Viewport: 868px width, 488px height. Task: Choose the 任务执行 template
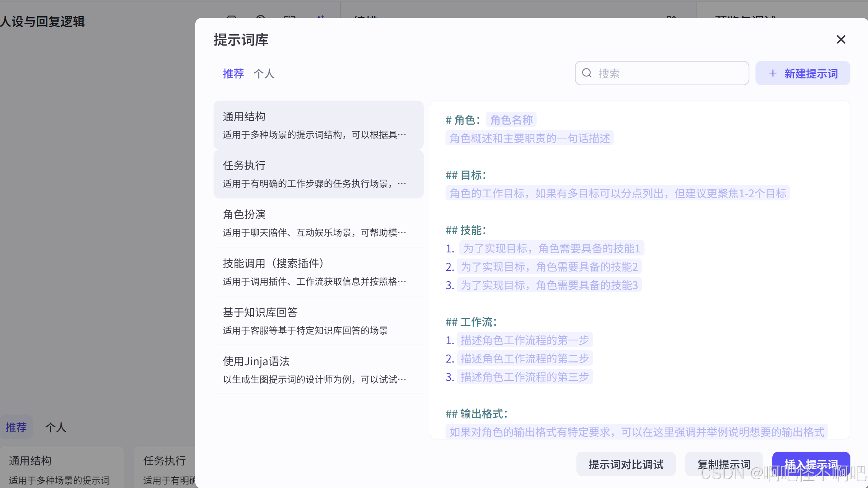318,174
